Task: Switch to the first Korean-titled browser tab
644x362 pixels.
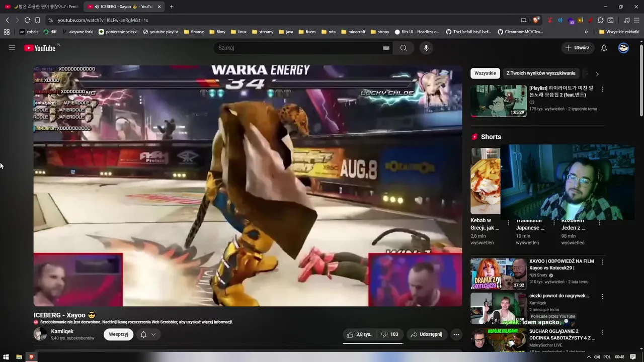Action: (x=42, y=7)
